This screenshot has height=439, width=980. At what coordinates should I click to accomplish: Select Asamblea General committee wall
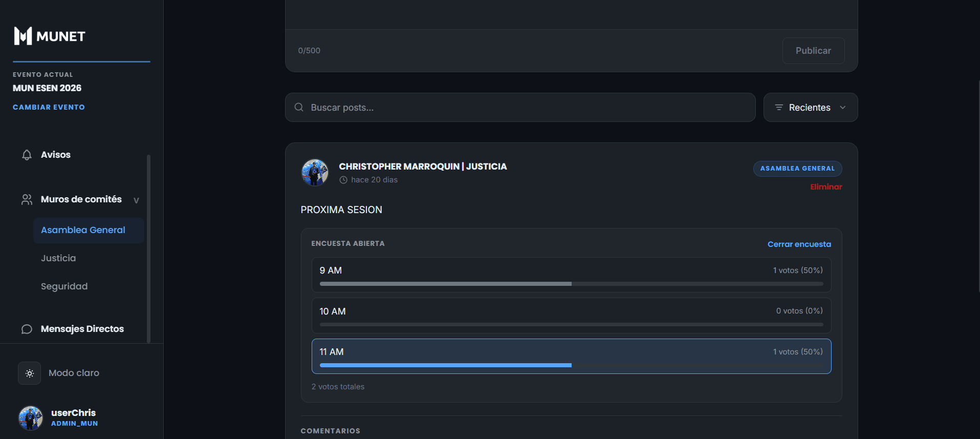pos(89,230)
